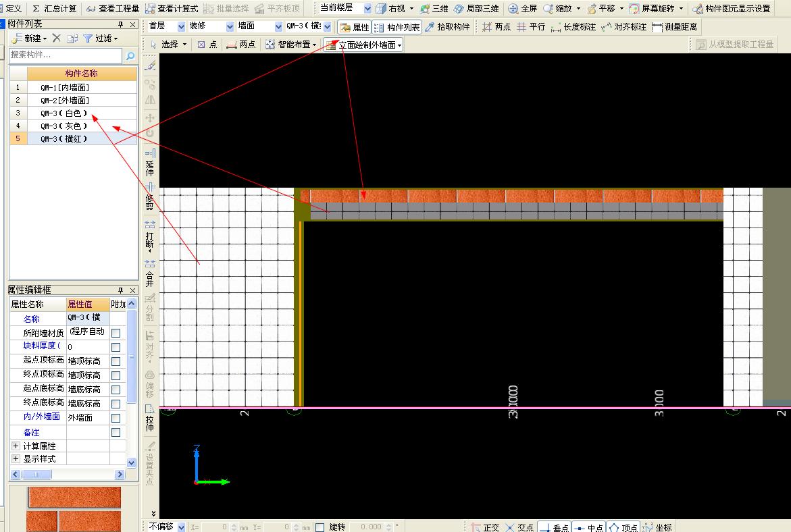Select 拾取构件 eyedropper tool

click(x=447, y=27)
